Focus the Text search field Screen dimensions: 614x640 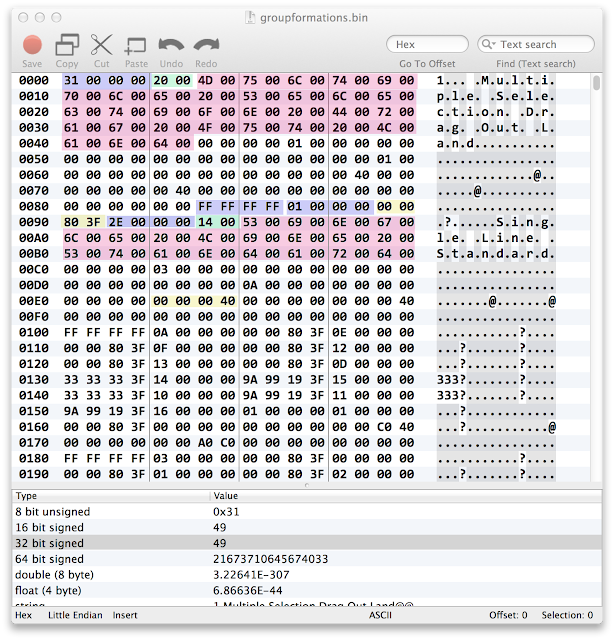tap(536, 44)
